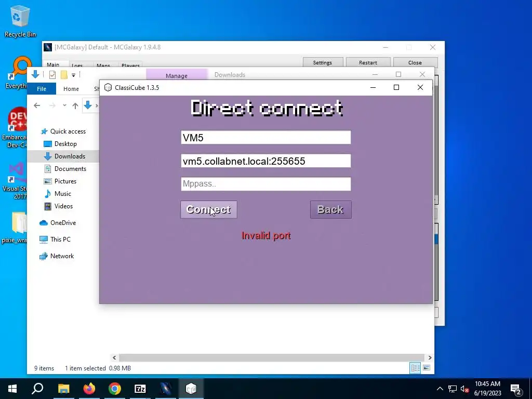
Task: Open the Maps tab in MCGalaxy
Action: pos(103,65)
